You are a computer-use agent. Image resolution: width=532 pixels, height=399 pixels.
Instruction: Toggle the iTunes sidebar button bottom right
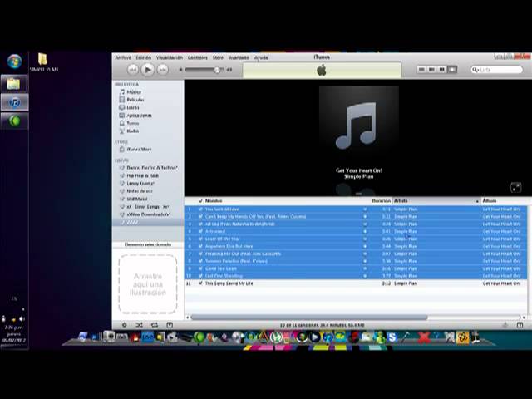click(x=520, y=325)
